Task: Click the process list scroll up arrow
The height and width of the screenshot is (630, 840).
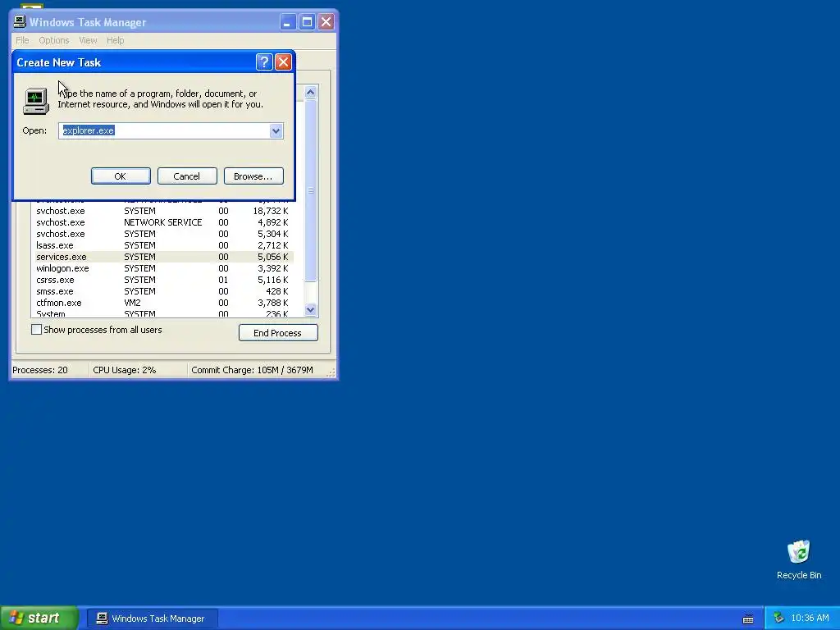Action: [310, 93]
